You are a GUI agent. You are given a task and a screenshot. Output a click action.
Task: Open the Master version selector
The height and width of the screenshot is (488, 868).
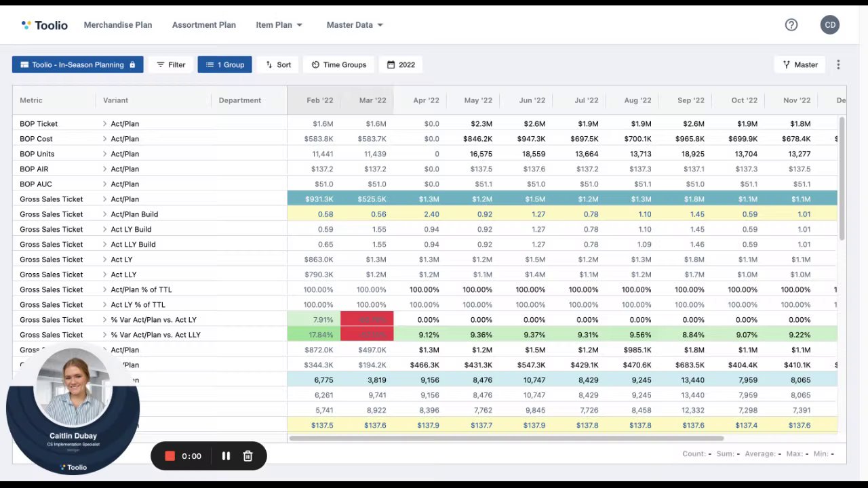click(800, 64)
